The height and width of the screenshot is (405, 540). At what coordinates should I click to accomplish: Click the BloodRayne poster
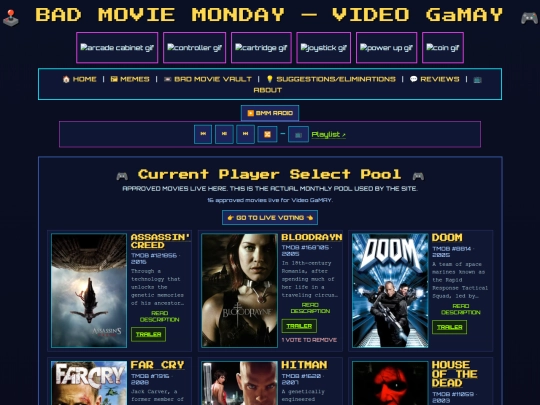pyautogui.click(x=239, y=290)
